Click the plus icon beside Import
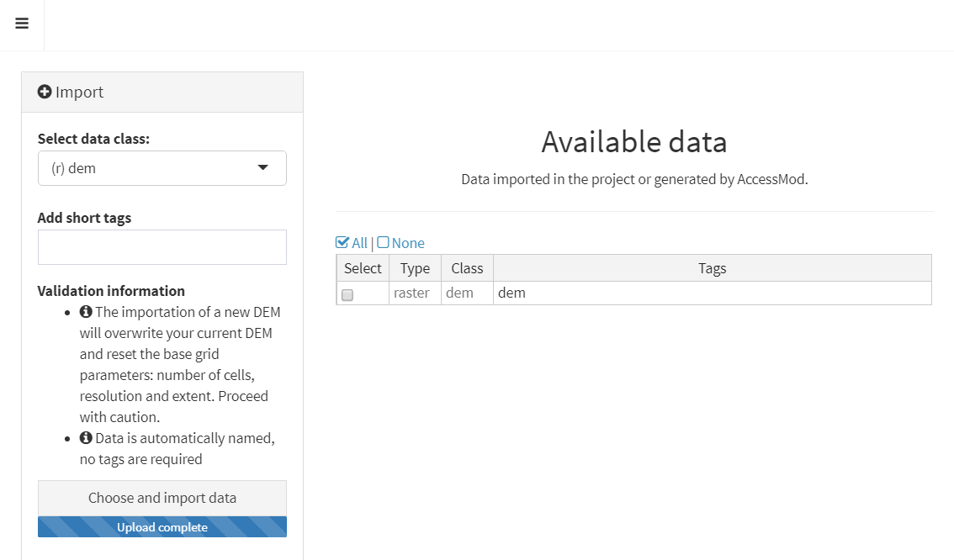 pos(45,92)
